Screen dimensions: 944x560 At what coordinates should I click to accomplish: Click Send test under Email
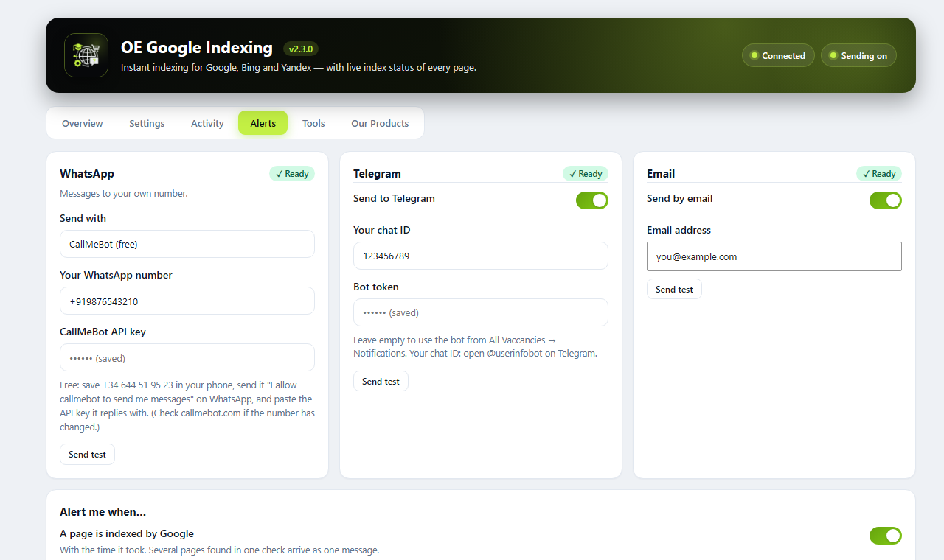[x=674, y=289]
